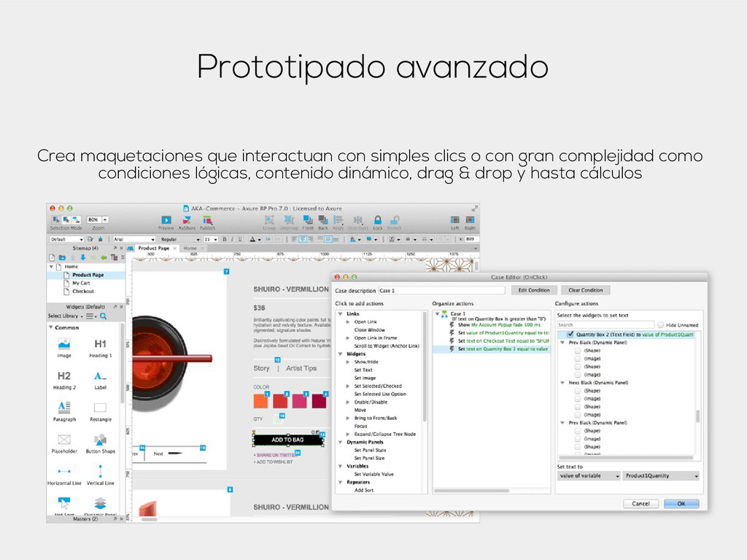Click the green outdent arrow in Sitemap
Screen dimensions: 747x560
(x=104, y=257)
